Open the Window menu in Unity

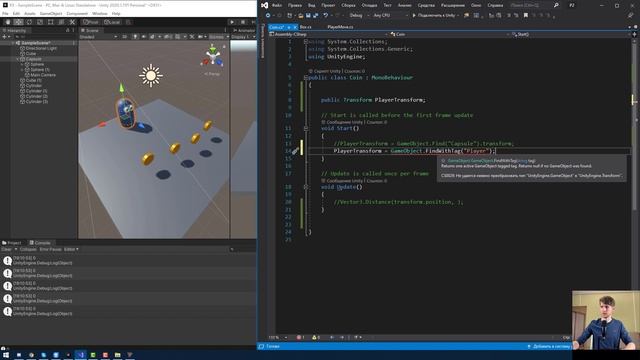tap(100, 13)
